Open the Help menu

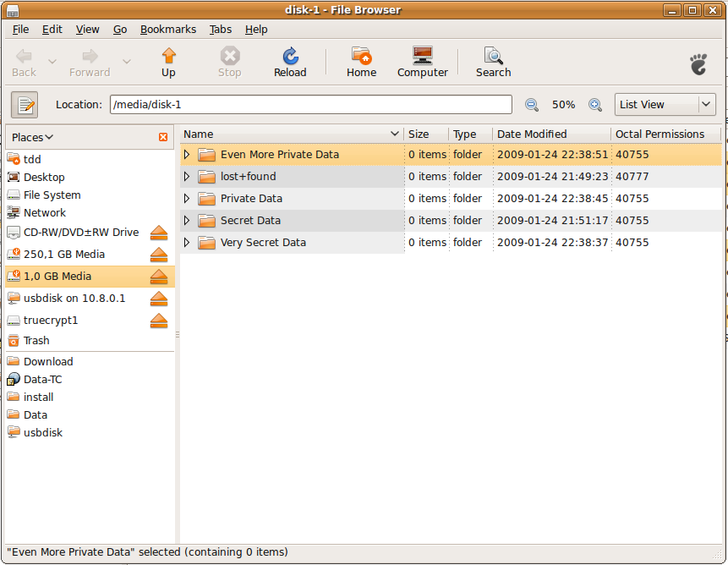tap(256, 30)
